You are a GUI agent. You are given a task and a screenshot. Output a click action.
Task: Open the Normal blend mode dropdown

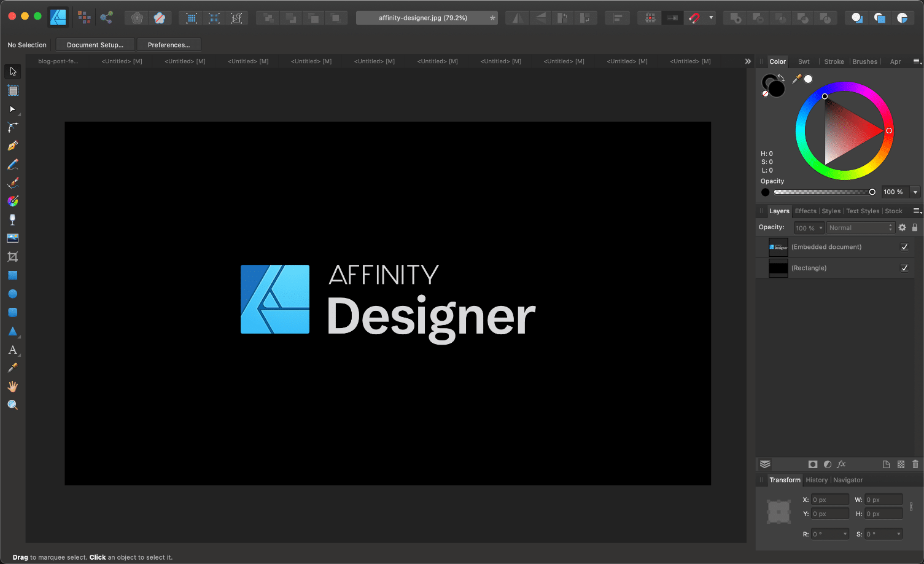(x=860, y=228)
